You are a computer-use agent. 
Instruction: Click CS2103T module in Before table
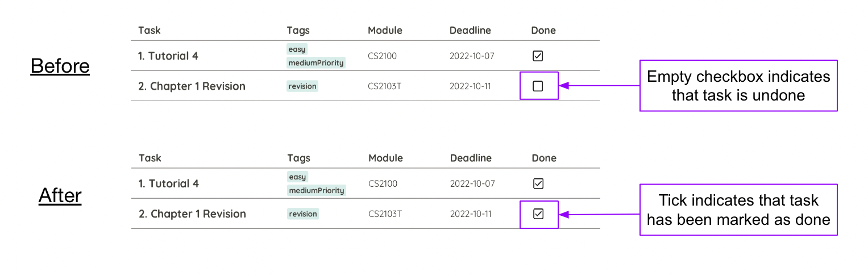pos(385,86)
